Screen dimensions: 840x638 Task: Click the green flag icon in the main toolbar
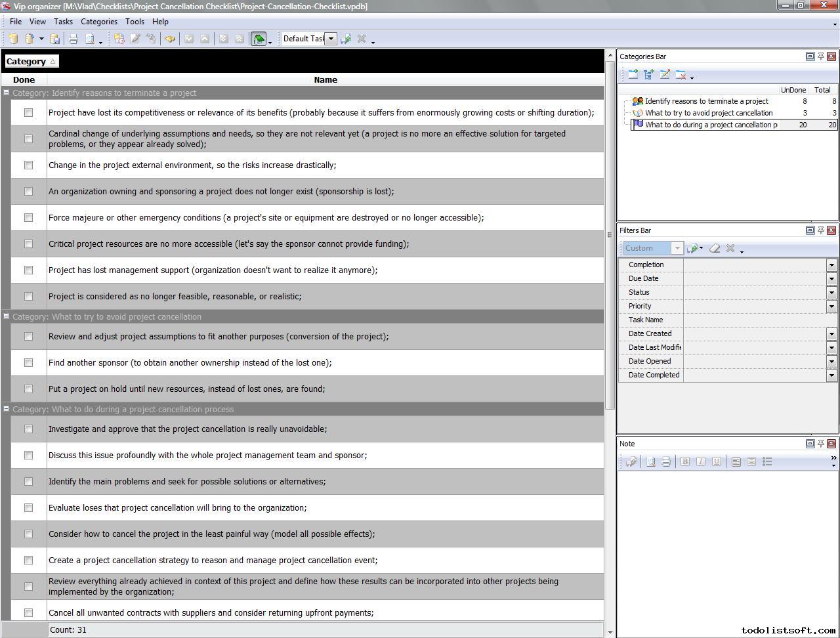(259, 39)
